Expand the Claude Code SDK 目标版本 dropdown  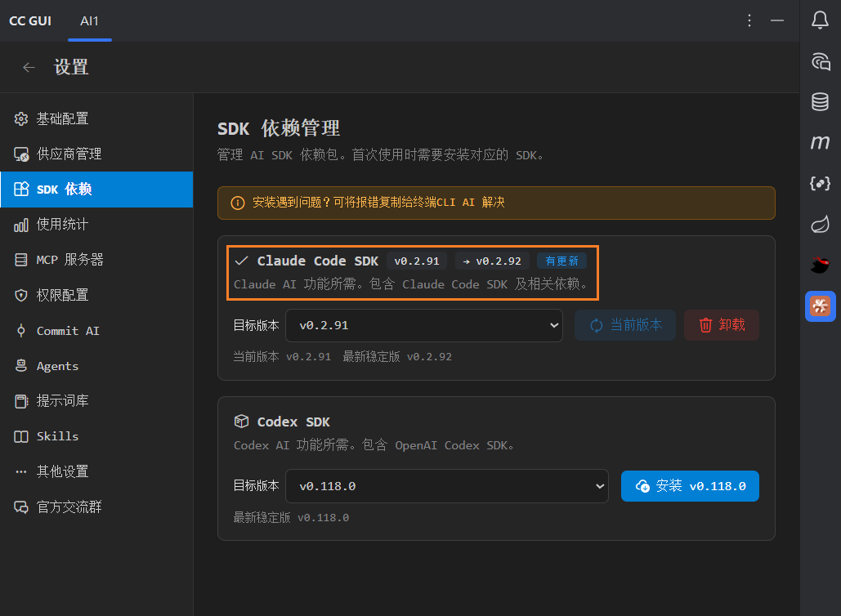pyautogui.click(x=423, y=325)
